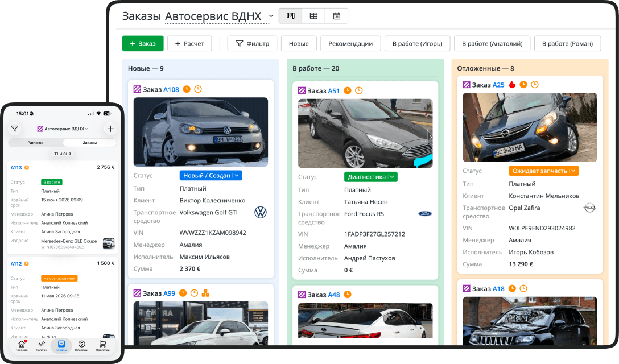The image size is (619, 364).
Task: Open the Volkswagen Golf photo on A108
Action: [x=200, y=132]
